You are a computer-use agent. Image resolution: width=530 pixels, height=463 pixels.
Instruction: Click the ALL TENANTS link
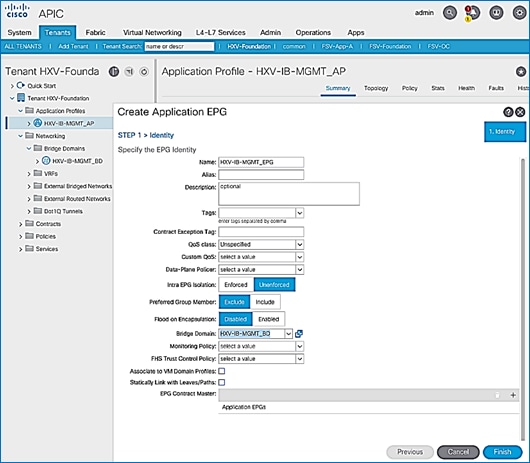tap(23, 47)
